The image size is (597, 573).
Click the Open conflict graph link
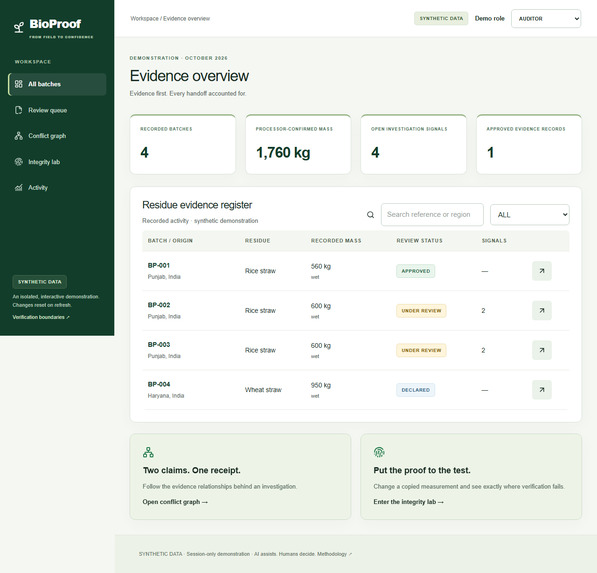[175, 502]
